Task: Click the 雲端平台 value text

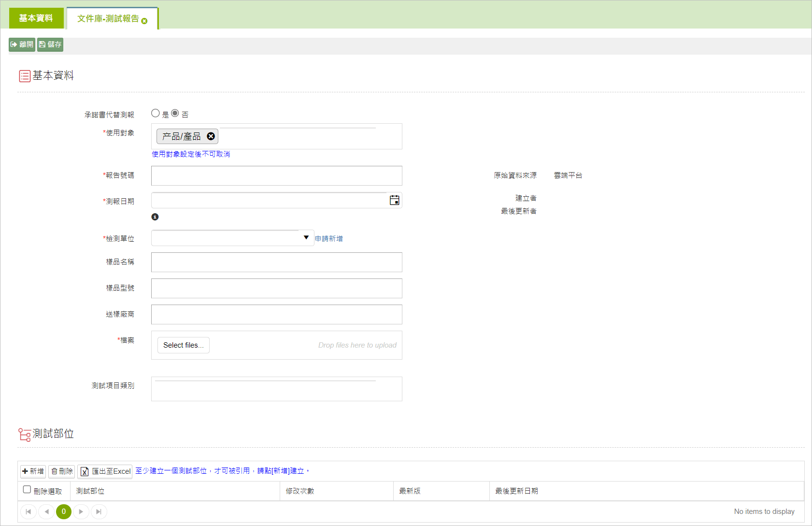Action: coord(568,175)
